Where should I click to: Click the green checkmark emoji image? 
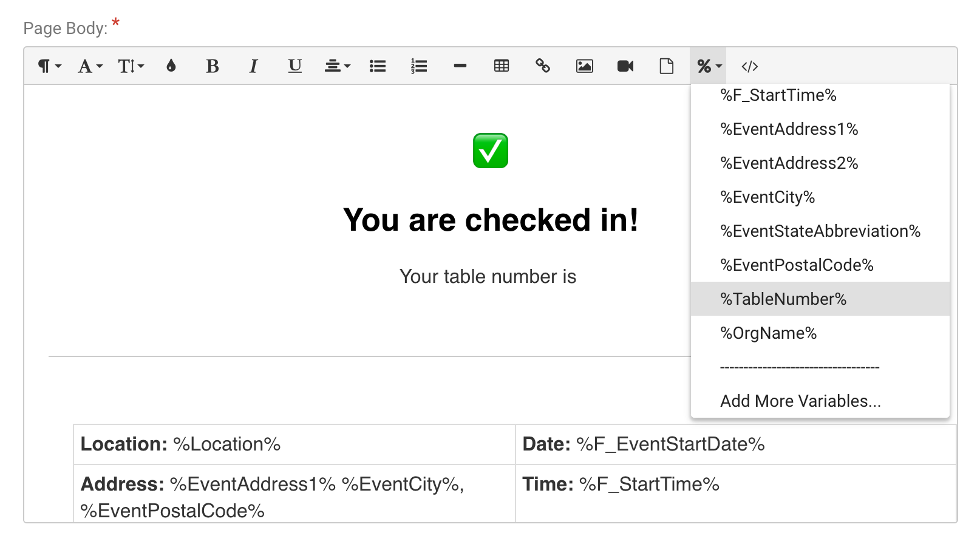(x=491, y=151)
